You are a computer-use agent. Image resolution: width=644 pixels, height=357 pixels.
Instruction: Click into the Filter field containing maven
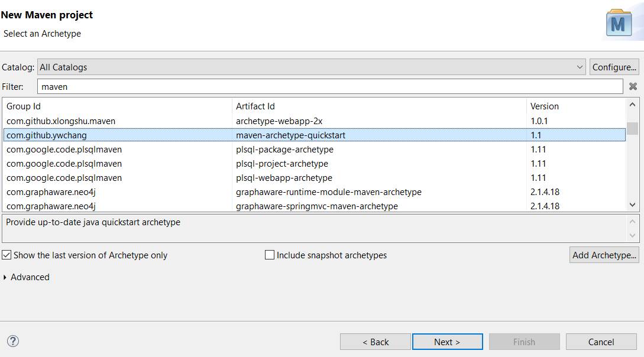pyautogui.click(x=330, y=86)
